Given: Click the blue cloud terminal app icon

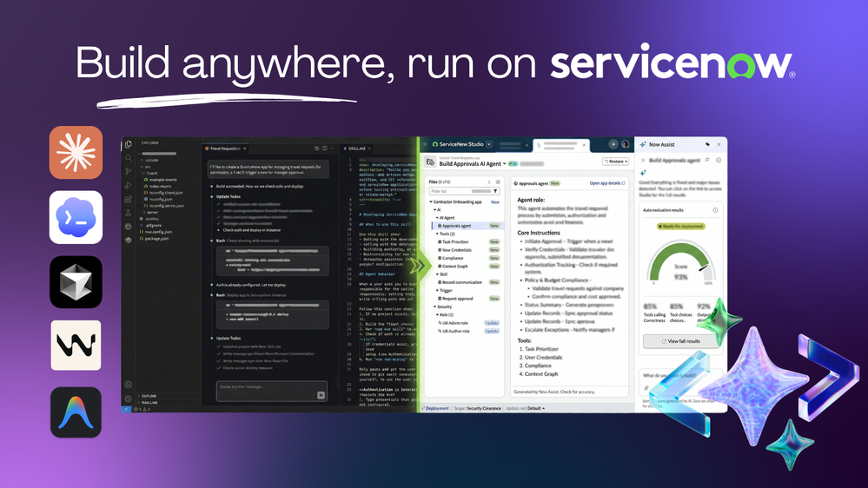Looking at the screenshot, I should click(x=76, y=217).
